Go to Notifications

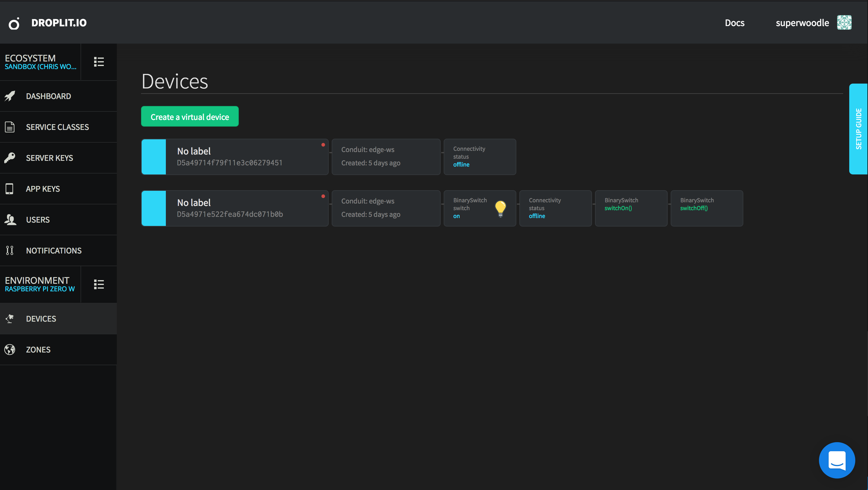[58, 250]
